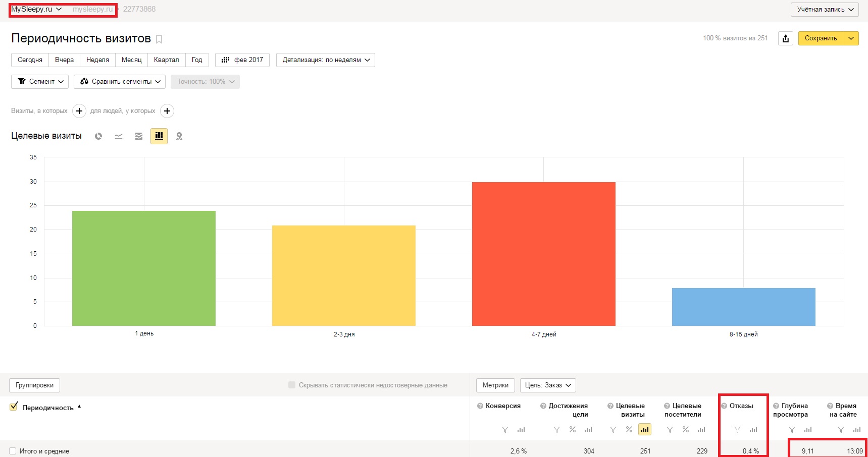Filter by the Целевые визиты column
Viewport: 868px width, 457px height.
click(x=613, y=430)
